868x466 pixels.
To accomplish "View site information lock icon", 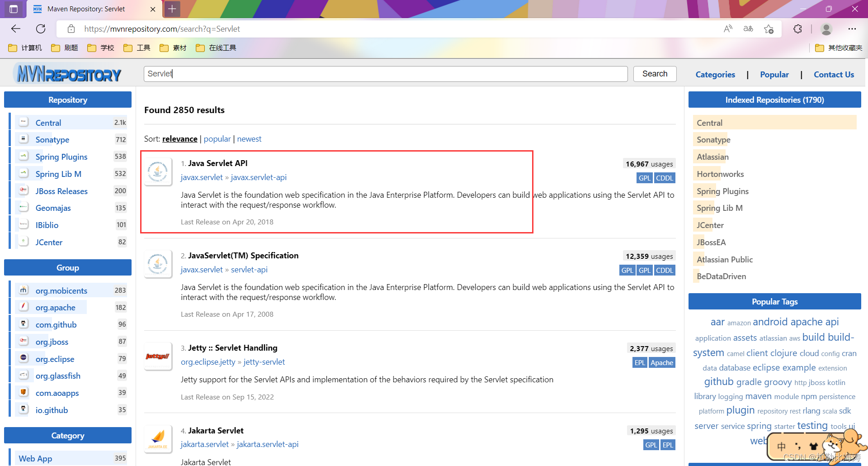I will coord(71,29).
